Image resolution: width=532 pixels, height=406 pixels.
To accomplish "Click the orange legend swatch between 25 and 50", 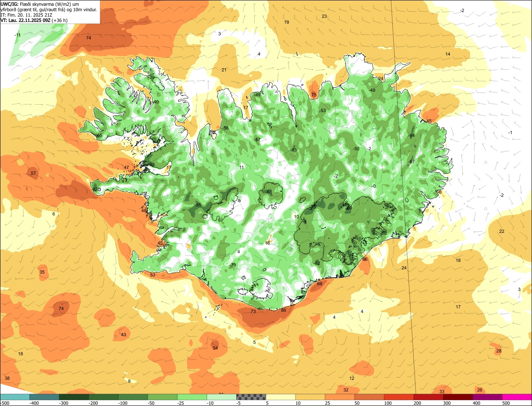I will click(x=340, y=397).
